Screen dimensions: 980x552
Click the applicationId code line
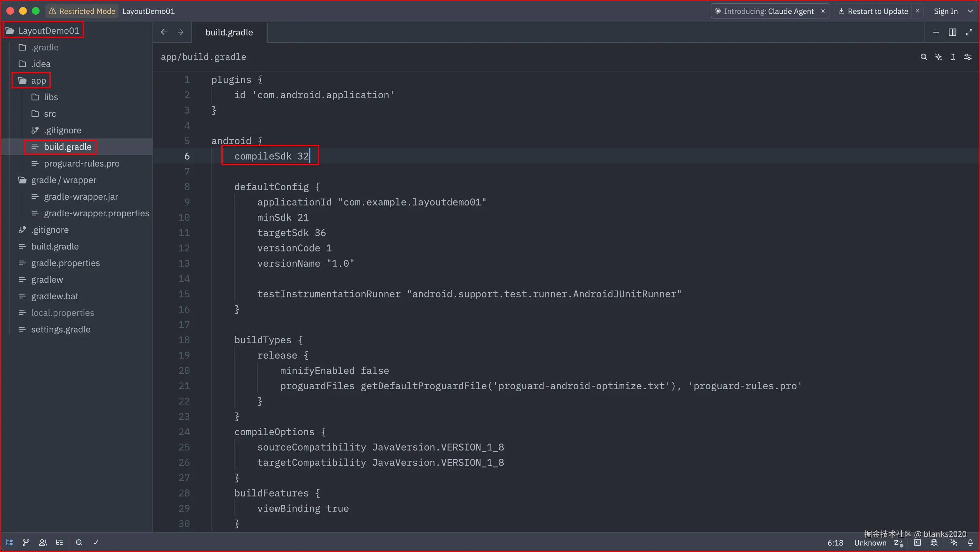pyautogui.click(x=372, y=202)
